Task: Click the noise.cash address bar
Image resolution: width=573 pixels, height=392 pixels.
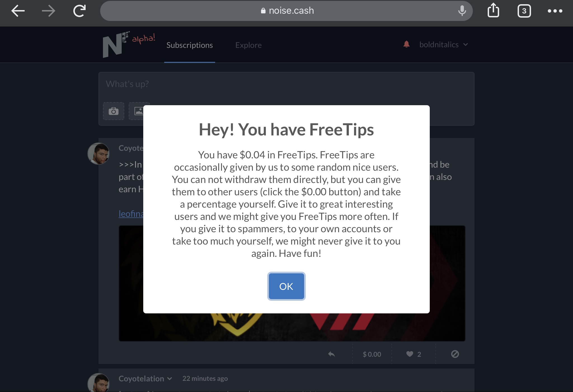Action: tap(286, 11)
